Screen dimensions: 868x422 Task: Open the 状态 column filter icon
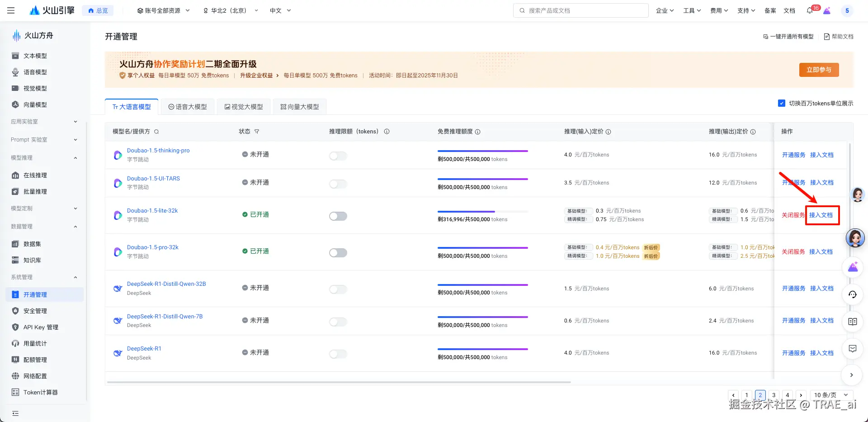pyautogui.click(x=257, y=132)
